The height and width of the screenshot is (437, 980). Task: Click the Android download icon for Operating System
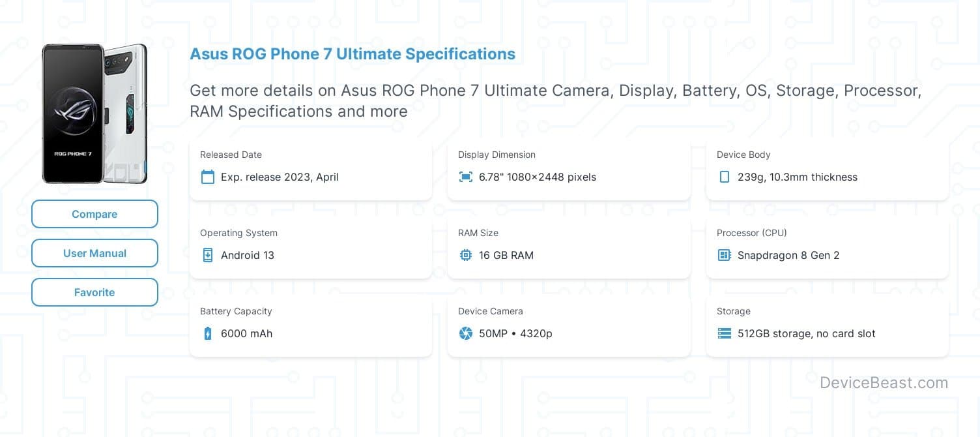tap(208, 255)
